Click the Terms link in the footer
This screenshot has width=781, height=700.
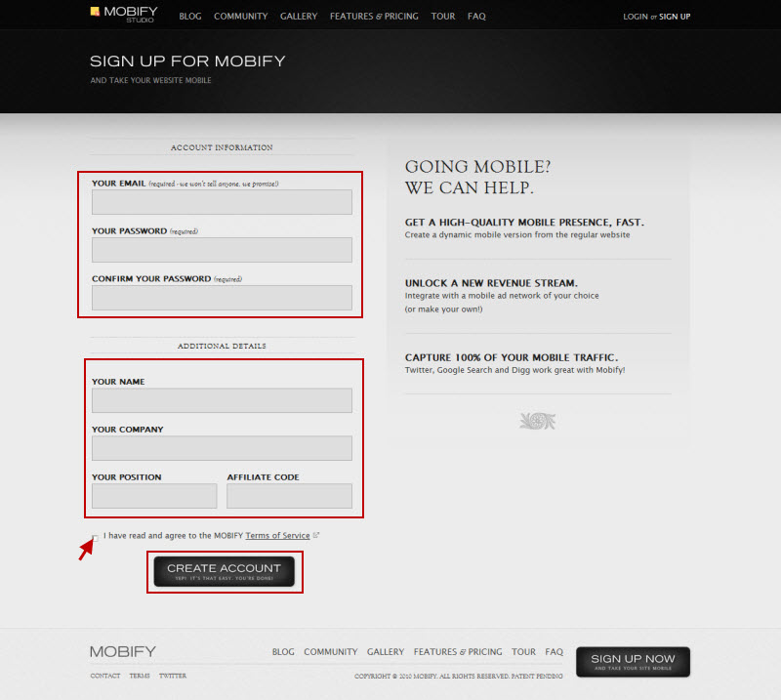pyautogui.click(x=140, y=676)
